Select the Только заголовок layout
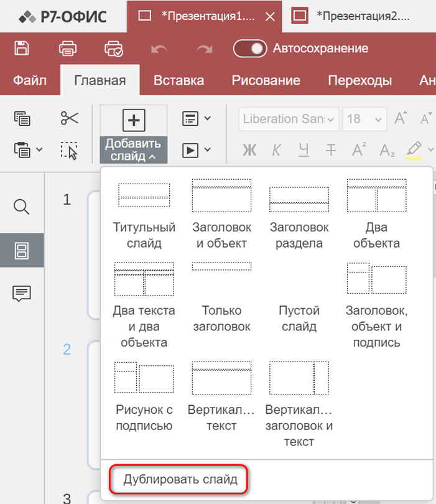This screenshot has width=436, height=504. tap(221, 297)
